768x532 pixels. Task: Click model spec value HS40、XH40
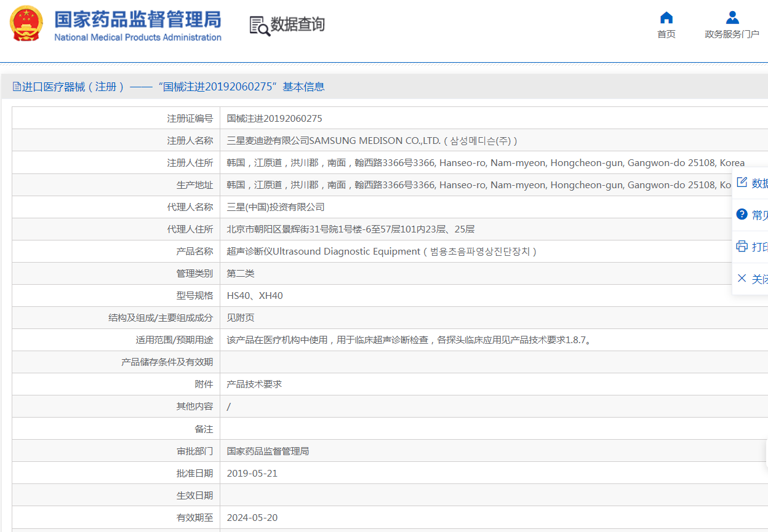pyautogui.click(x=255, y=296)
